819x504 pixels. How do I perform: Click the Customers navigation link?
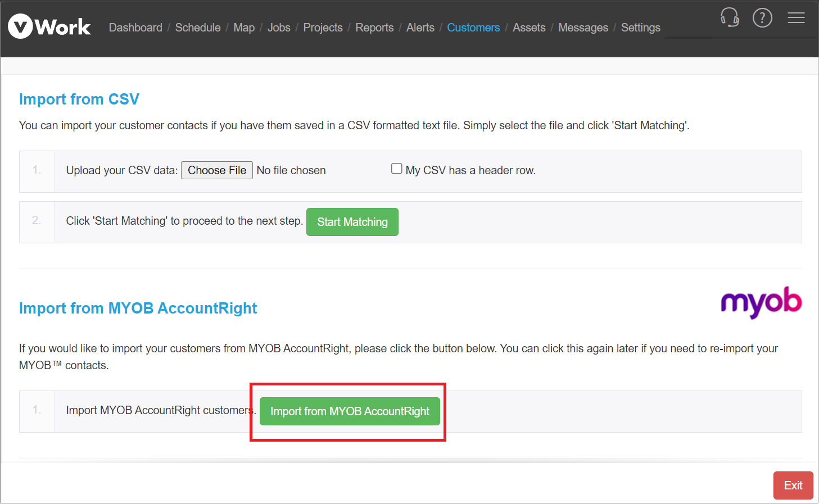[x=473, y=28]
